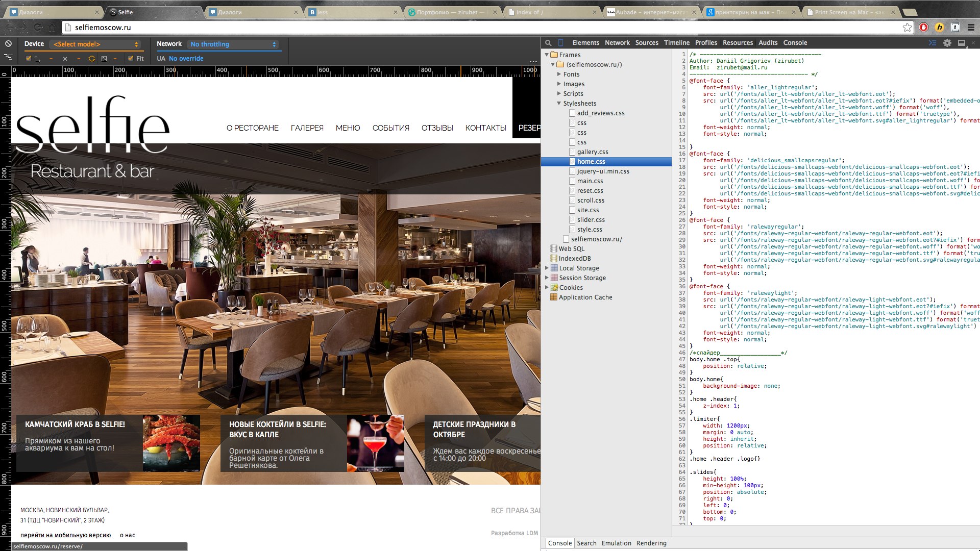The image size is (980, 551).
Task: Toggle the console drawer icon
Action: 933,43
